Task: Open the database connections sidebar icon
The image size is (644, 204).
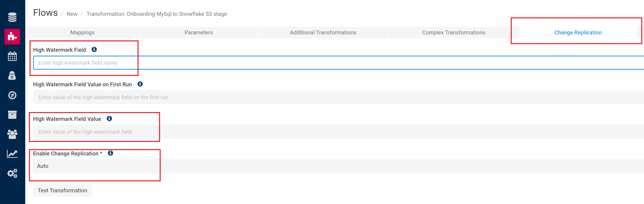Action: tap(12, 17)
